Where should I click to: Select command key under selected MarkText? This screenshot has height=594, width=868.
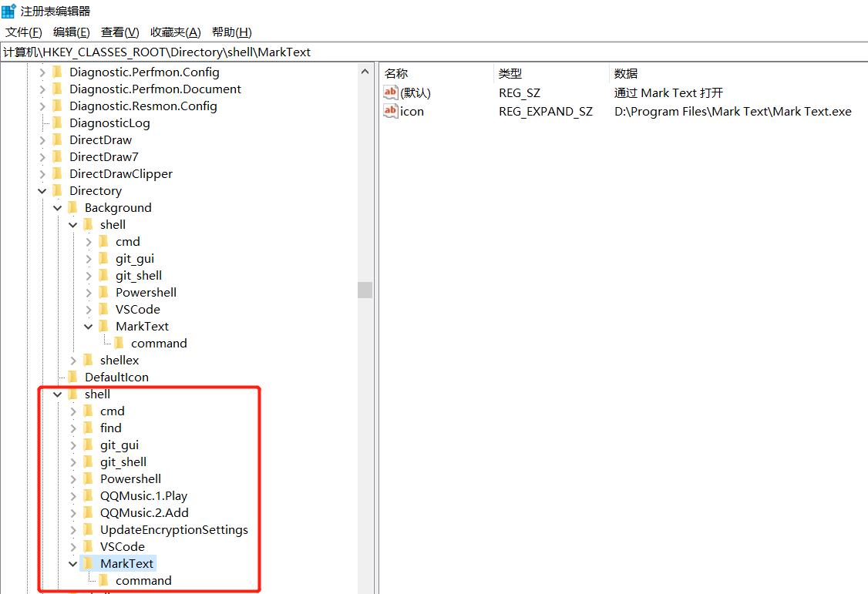(x=143, y=581)
